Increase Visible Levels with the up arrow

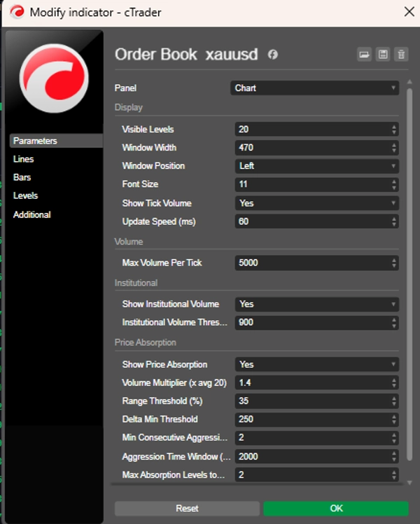coord(394,127)
